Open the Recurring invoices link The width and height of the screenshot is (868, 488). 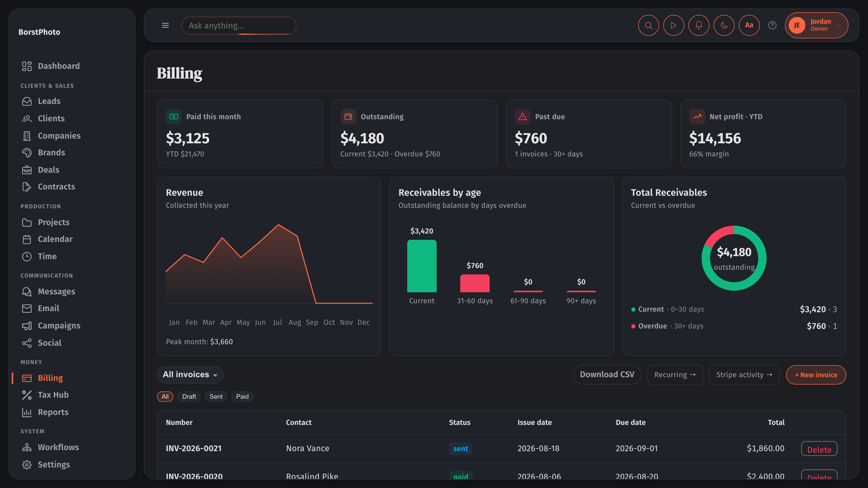pos(675,375)
